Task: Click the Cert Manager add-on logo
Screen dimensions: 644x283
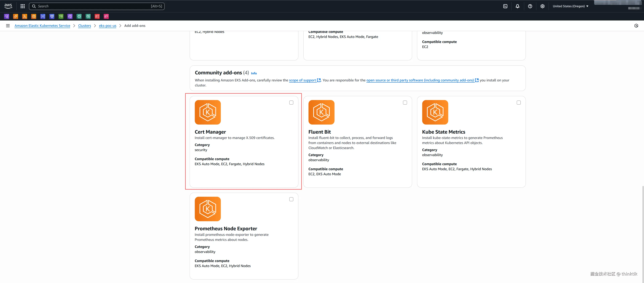Action: click(208, 112)
